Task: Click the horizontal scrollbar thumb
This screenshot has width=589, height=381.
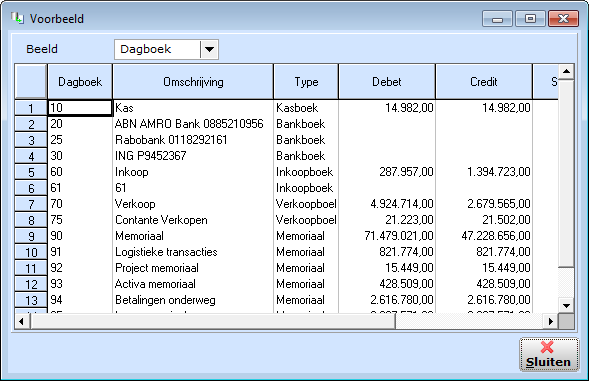Action: click(213, 321)
